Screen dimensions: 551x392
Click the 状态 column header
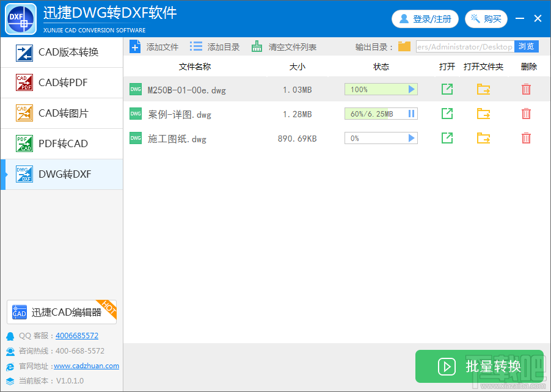(381, 67)
